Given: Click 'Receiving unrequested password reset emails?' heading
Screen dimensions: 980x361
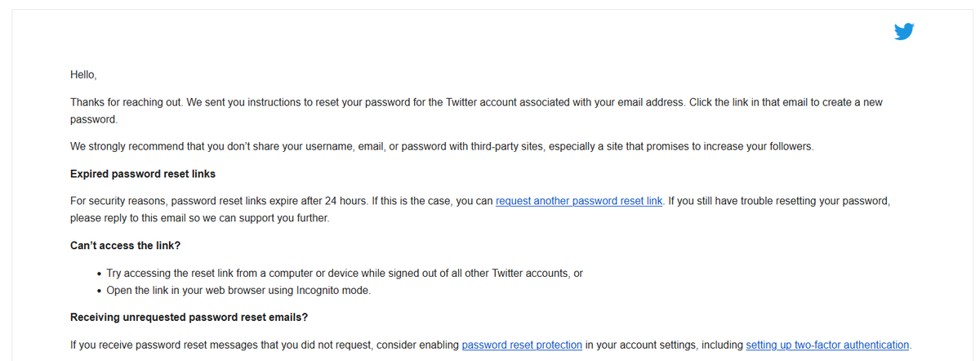Looking at the screenshot, I should 189,317.
